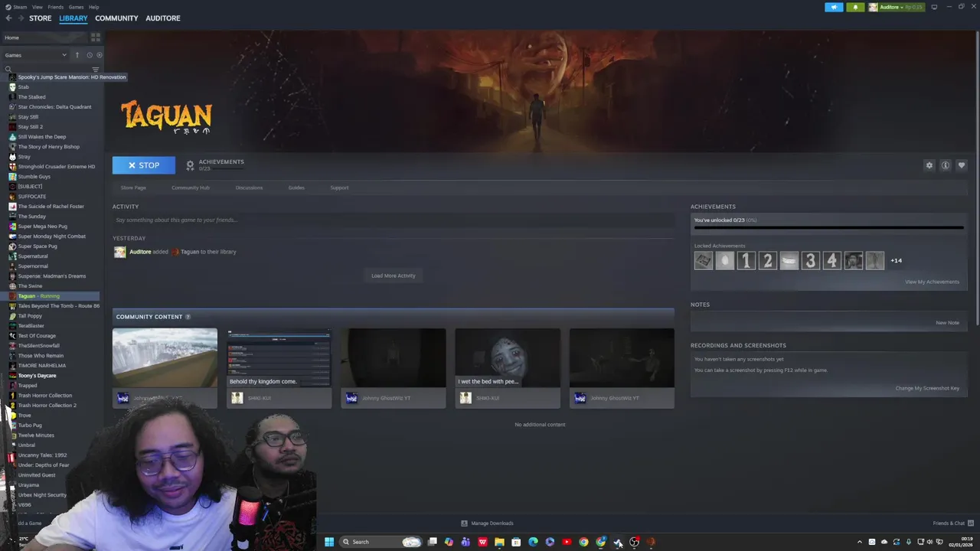
Task: Open the Games filter dropdown
Action: (x=36, y=55)
